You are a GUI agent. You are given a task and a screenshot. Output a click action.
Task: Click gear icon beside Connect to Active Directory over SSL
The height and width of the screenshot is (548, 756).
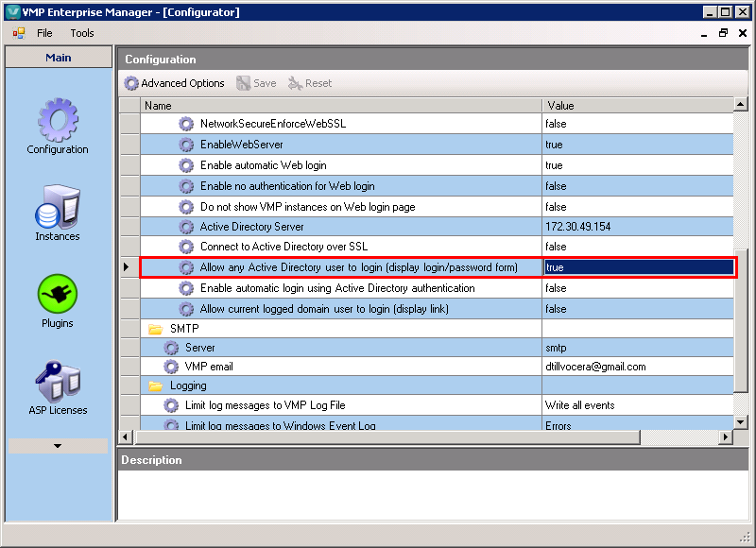click(186, 247)
